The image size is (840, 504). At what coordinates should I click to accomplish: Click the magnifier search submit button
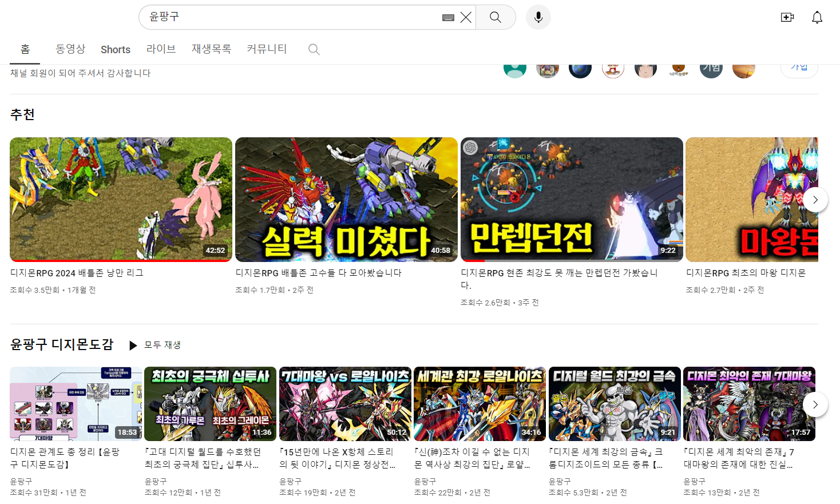point(496,17)
